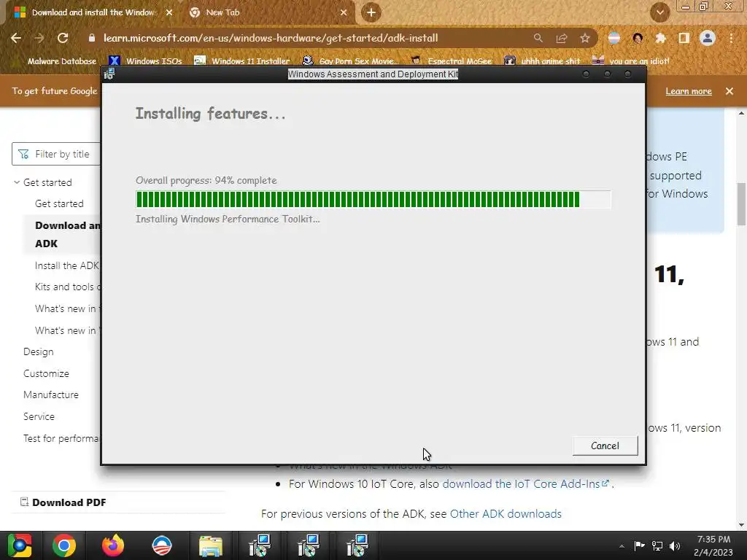Open the Start button on taskbar
The height and width of the screenshot is (560, 747).
[x=19, y=545]
